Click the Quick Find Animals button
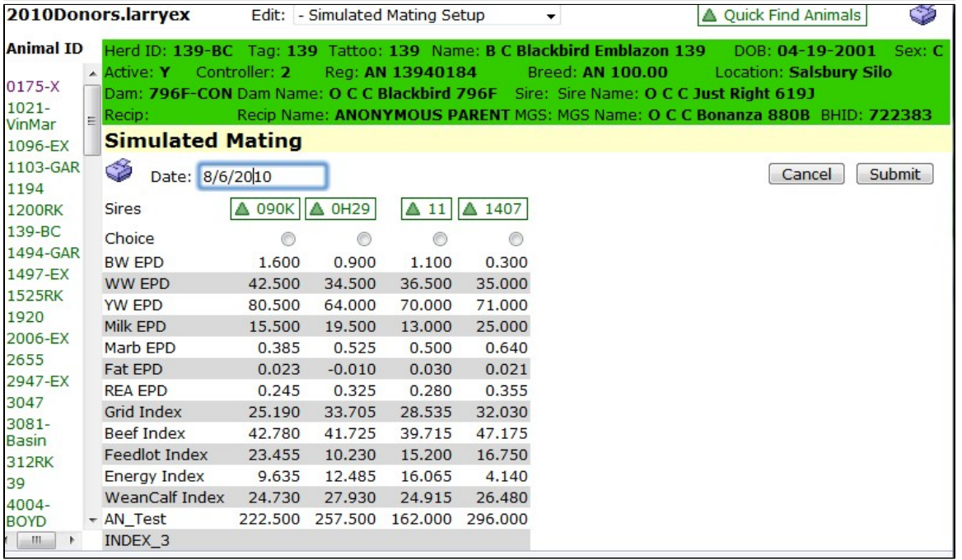Image resolution: width=962 pixels, height=560 pixels. point(782,16)
